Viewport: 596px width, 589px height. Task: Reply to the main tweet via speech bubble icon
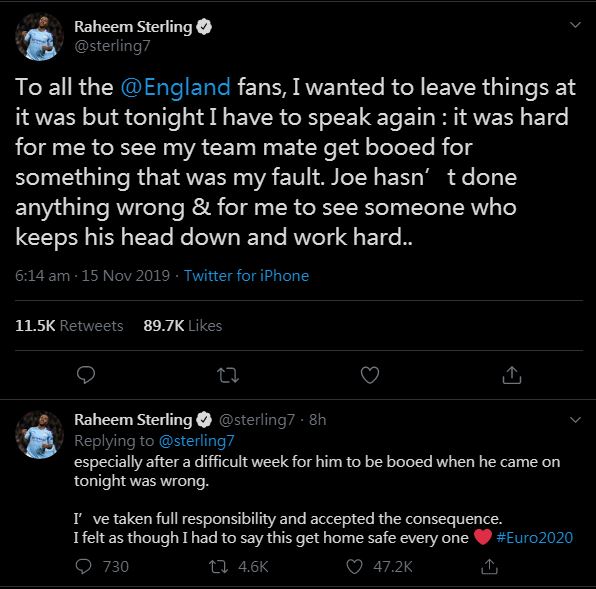point(86,375)
